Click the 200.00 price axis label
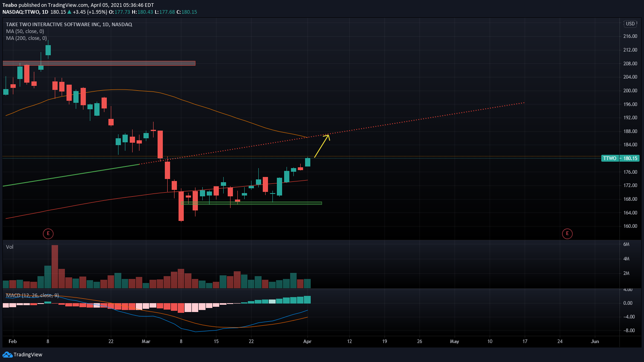 tap(630, 91)
